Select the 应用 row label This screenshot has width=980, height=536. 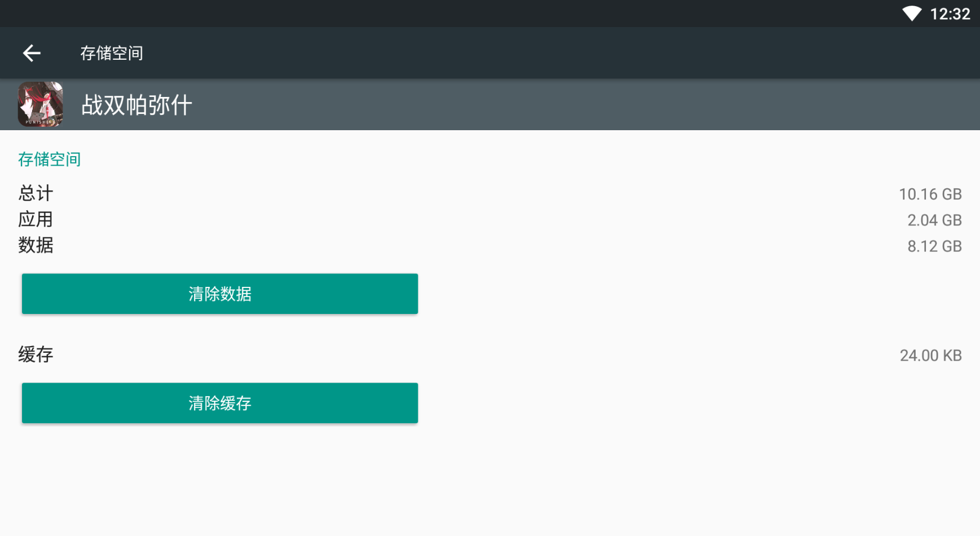36,219
